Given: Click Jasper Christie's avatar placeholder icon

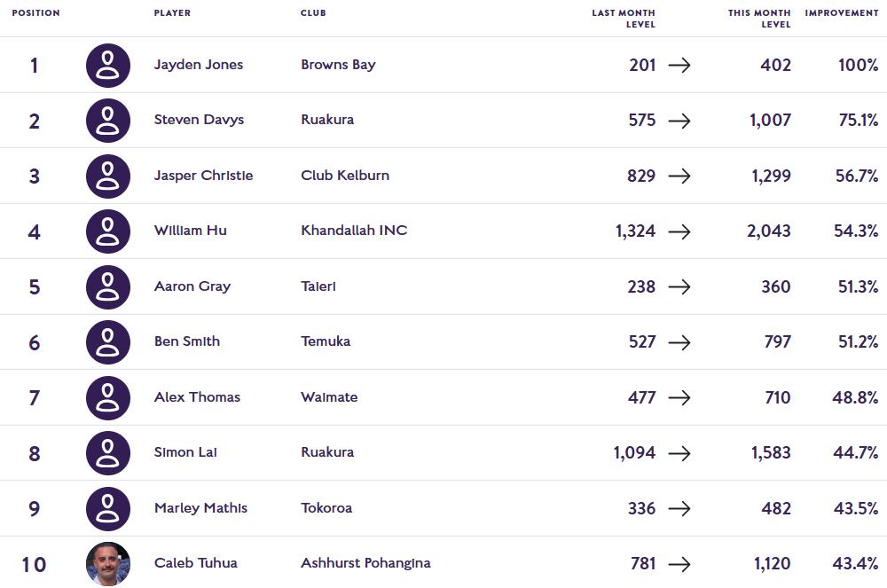Looking at the screenshot, I should (108, 176).
